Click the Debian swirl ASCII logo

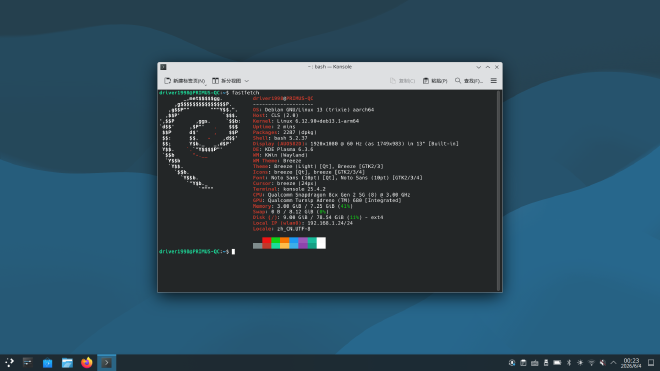coord(200,143)
